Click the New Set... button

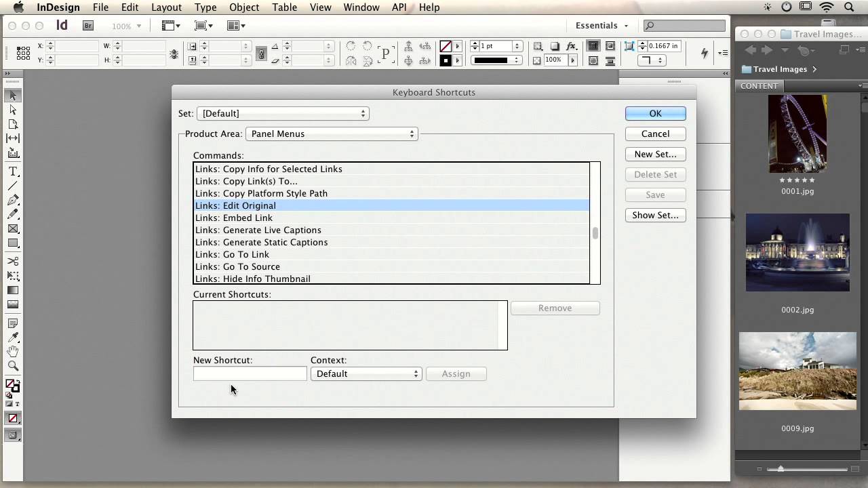point(655,154)
